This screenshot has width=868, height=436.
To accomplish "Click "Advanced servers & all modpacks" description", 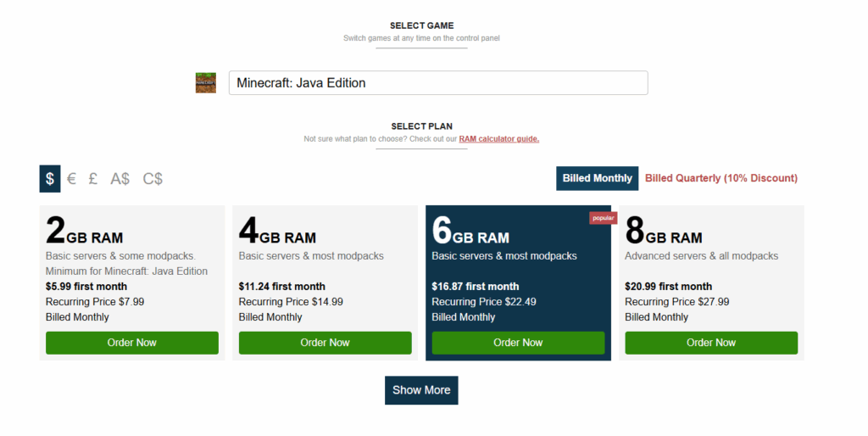I will [701, 256].
